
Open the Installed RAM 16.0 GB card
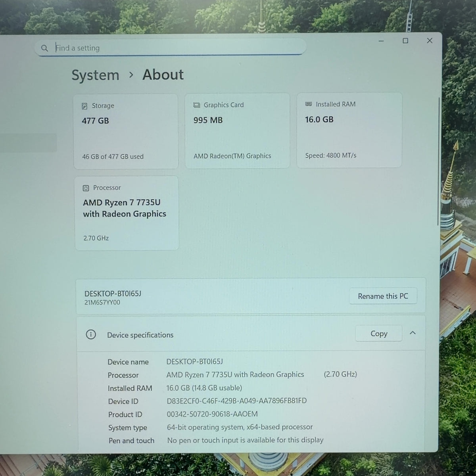click(349, 130)
